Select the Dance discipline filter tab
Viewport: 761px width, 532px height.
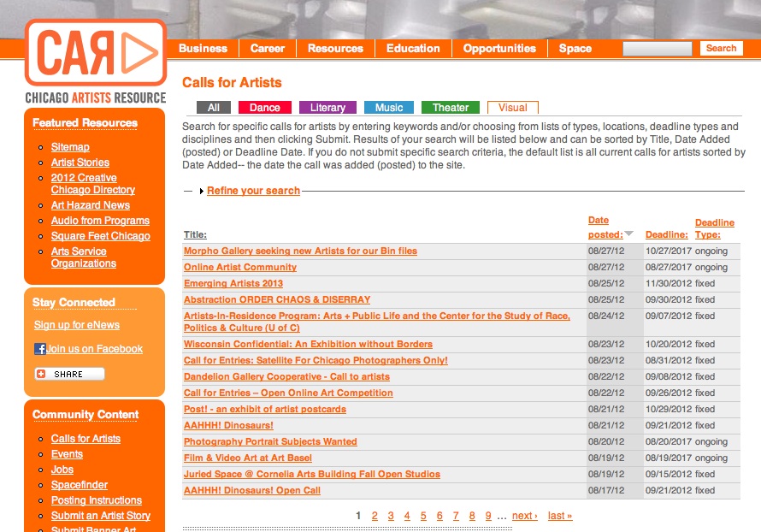click(264, 108)
